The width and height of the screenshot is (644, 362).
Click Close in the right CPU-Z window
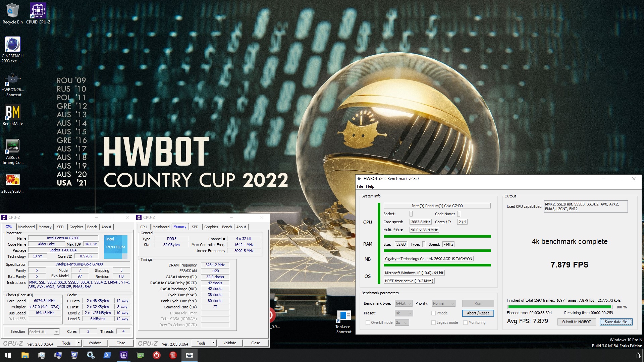pos(256,343)
